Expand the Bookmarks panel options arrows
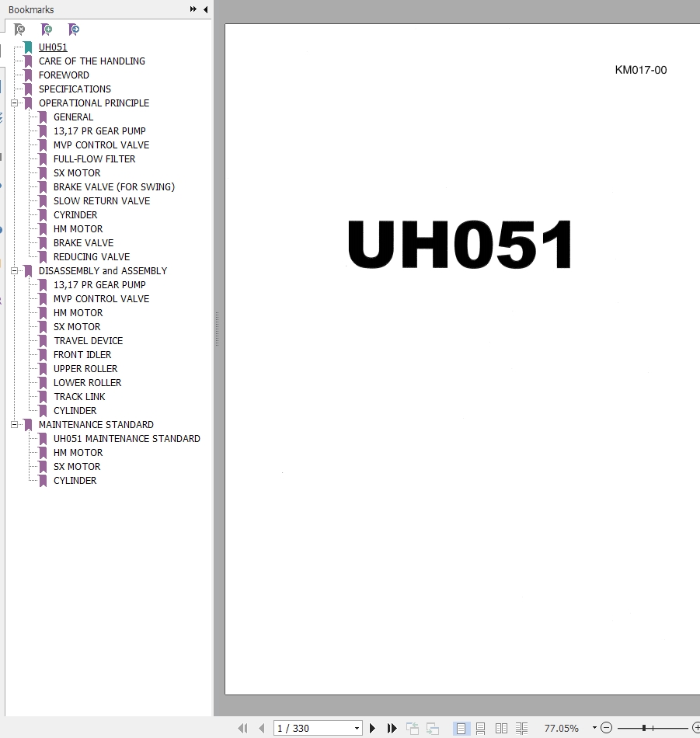 click(193, 9)
